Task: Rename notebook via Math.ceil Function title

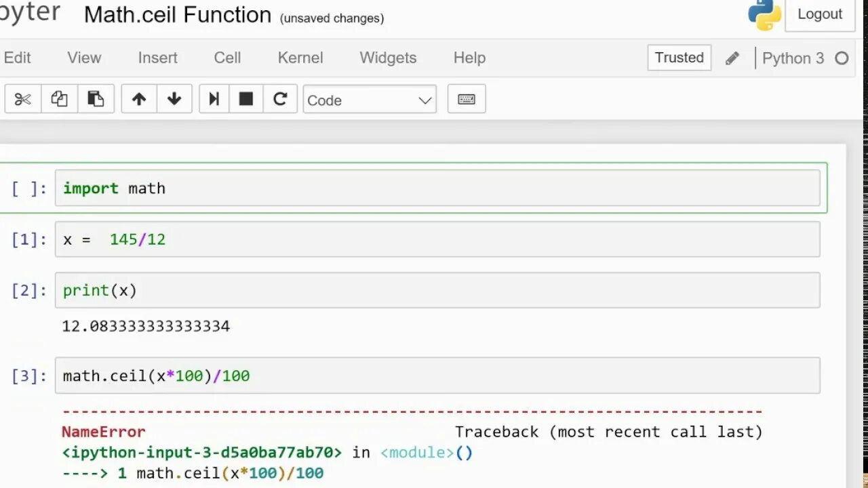Action: click(178, 15)
